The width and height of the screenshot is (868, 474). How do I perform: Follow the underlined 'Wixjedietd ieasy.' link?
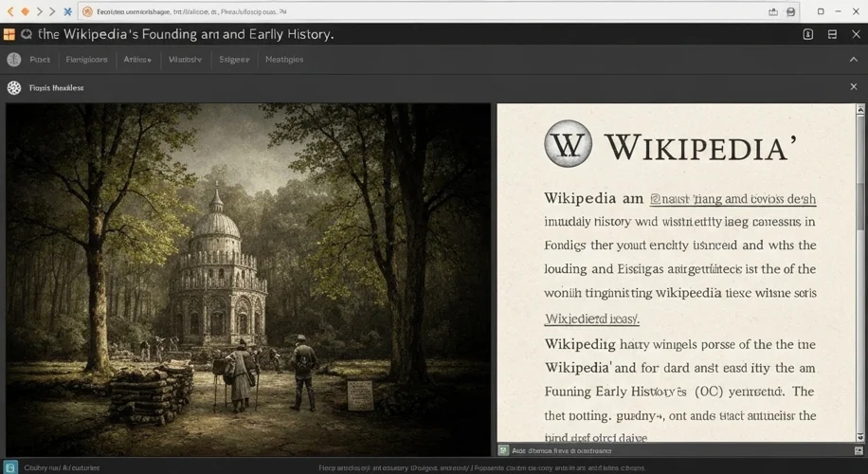tap(591, 319)
